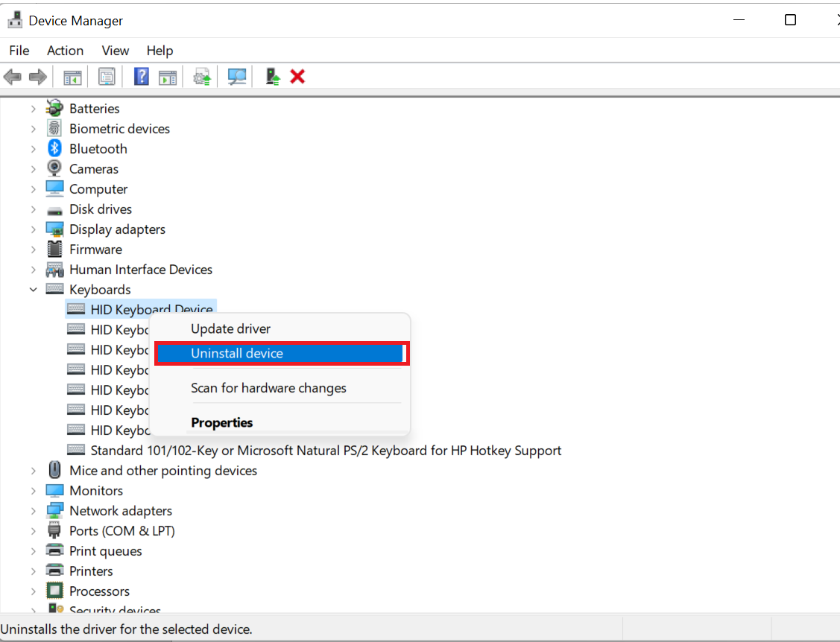Select the Keyboards category label

click(100, 290)
